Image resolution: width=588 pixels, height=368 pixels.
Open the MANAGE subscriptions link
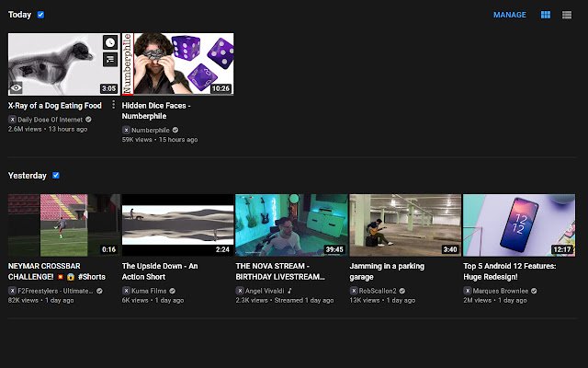[510, 15]
